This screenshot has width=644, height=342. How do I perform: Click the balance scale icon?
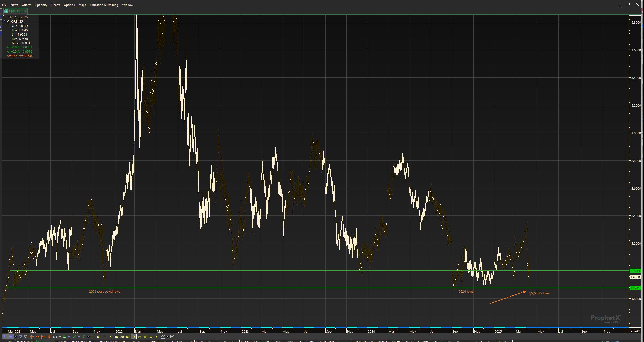55,337
